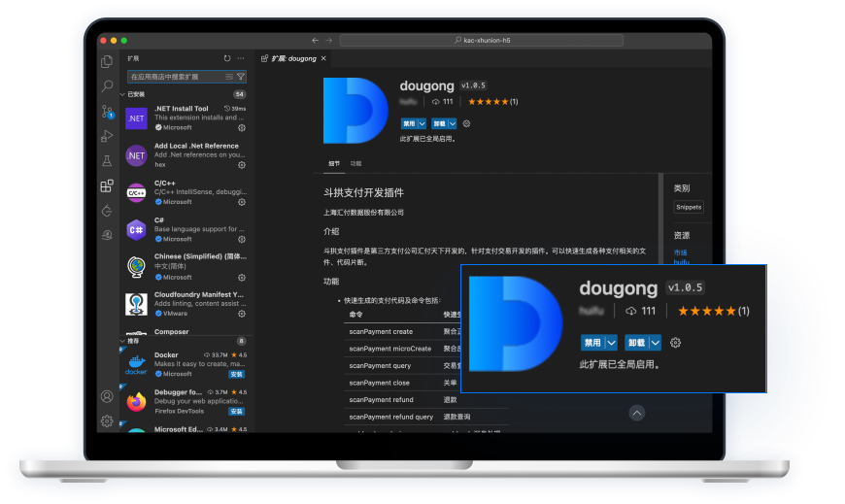The image size is (845, 504).
Task: Open the extensions view more actions menu
Action: coord(240,58)
